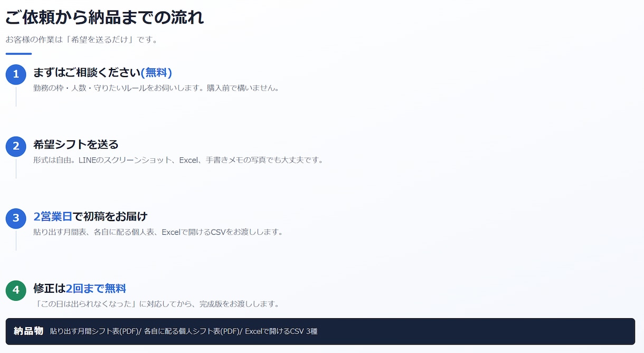Select the description about LINEのスクリーンショット
Image resolution: width=644 pixels, height=353 pixels.
[x=178, y=160]
